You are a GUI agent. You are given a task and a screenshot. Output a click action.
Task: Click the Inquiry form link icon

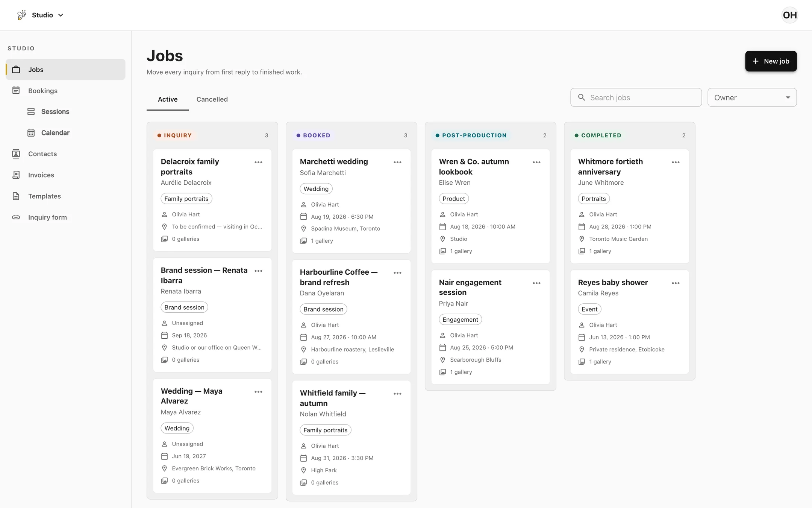point(16,217)
